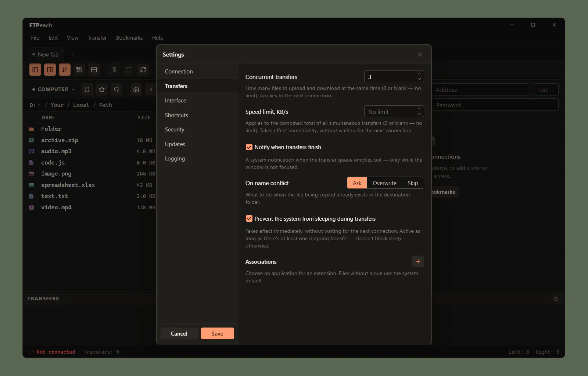Open the Shortcuts settings section
588x376 pixels.
click(197, 115)
